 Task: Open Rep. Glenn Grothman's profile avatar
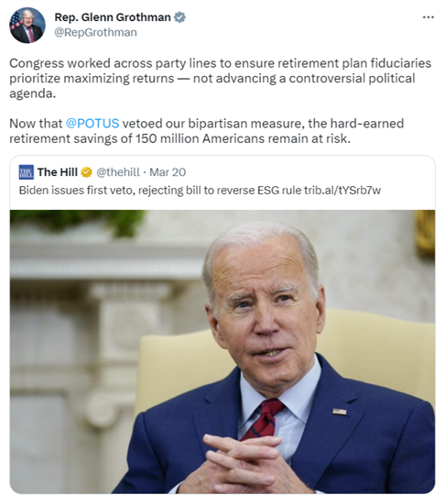tap(27, 25)
